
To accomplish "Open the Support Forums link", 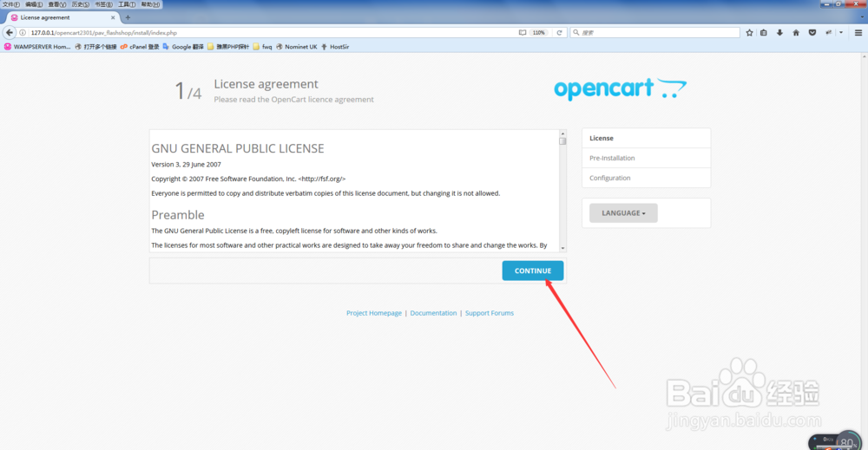I will click(x=490, y=313).
